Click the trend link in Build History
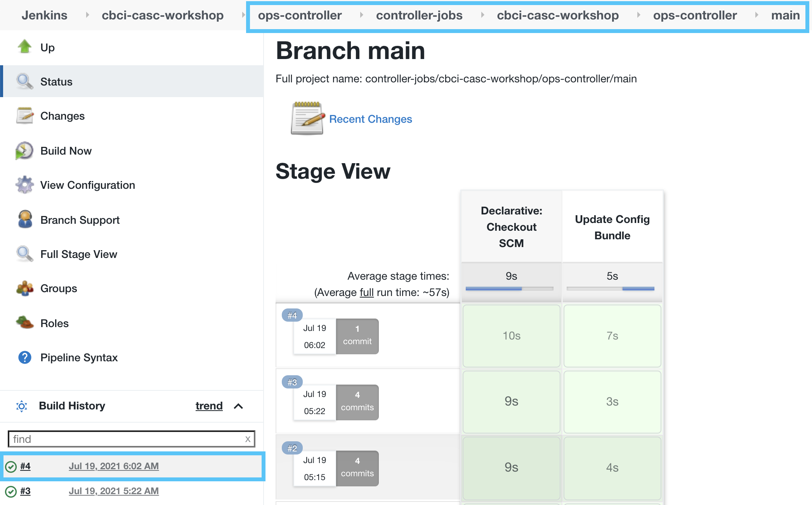 pyautogui.click(x=209, y=406)
